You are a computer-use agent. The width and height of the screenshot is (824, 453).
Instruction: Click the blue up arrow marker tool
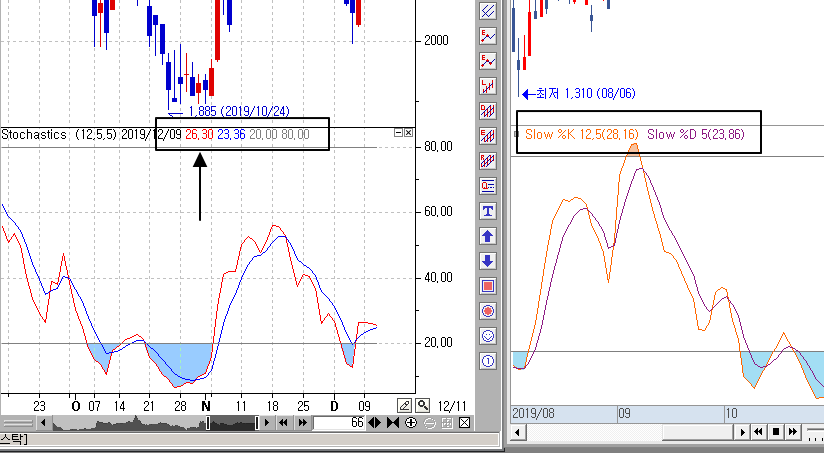(488, 236)
